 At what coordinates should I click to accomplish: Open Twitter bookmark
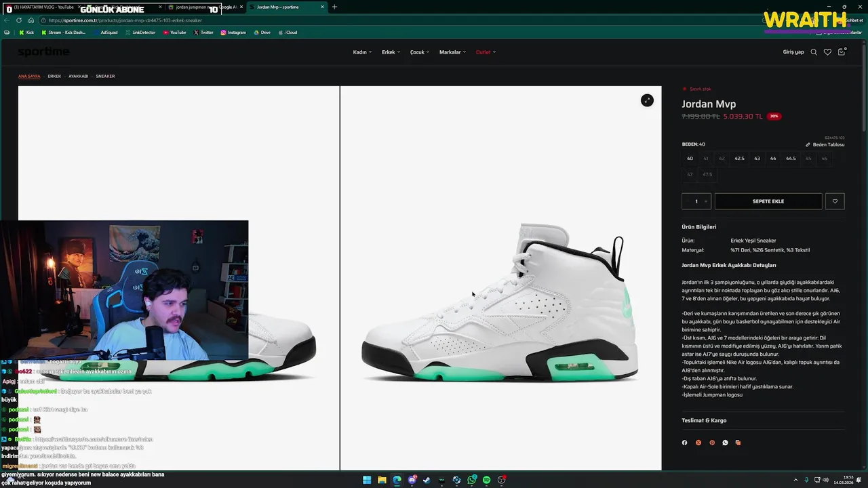click(x=203, y=33)
